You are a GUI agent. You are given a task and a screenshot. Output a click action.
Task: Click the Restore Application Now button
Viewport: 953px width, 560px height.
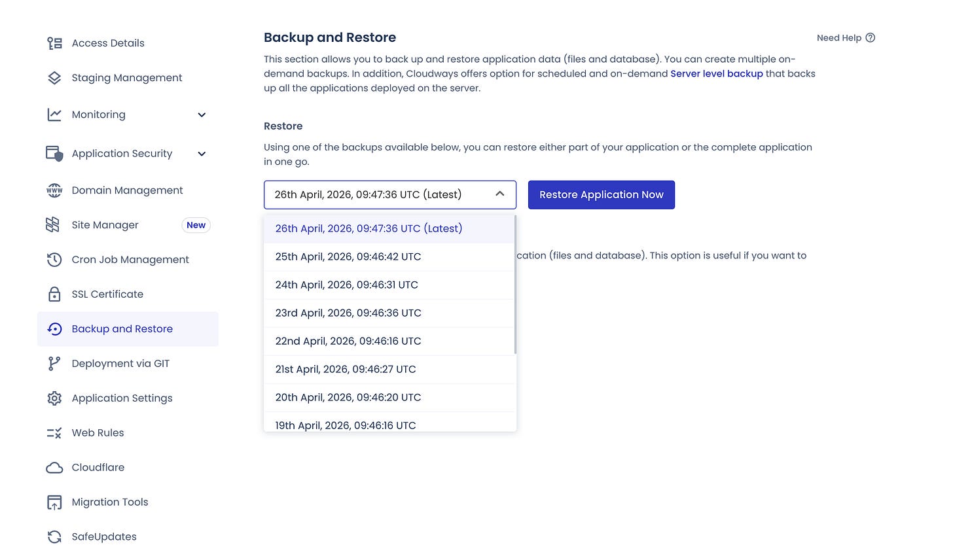(602, 195)
